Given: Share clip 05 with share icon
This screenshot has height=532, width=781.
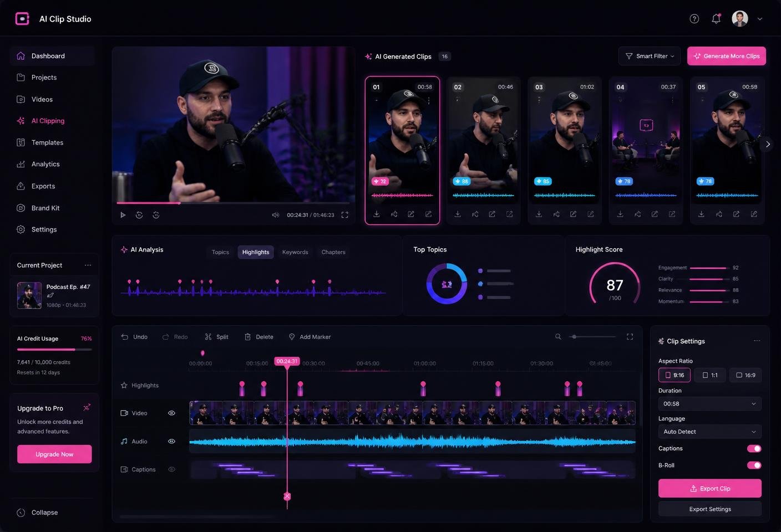Looking at the screenshot, I should point(719,214).
